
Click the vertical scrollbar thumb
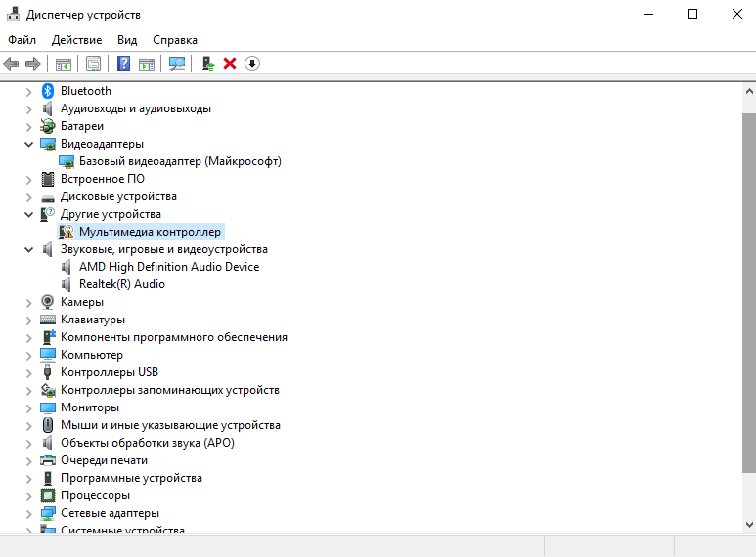tap(749, 293)
